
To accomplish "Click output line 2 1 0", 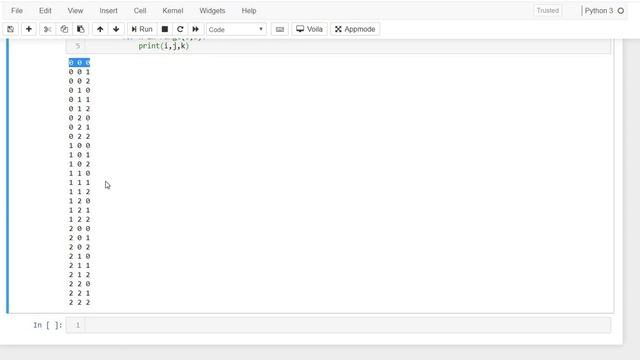I will [79, 256].
